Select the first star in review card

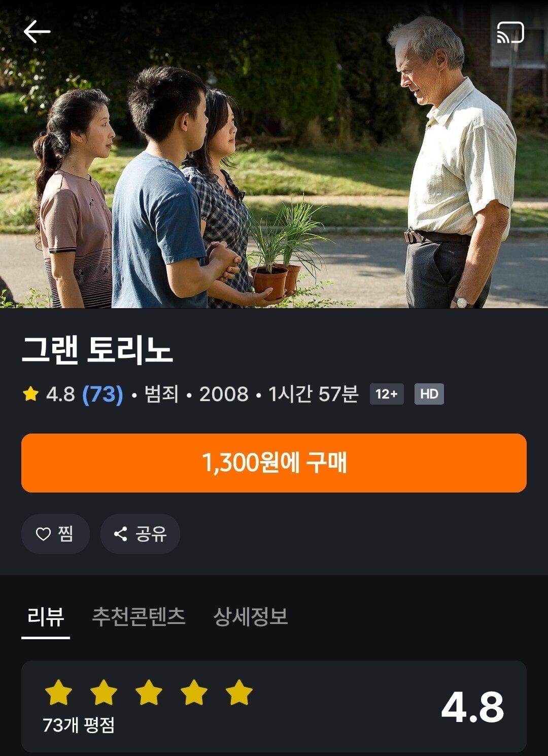(x=58, y=693)
